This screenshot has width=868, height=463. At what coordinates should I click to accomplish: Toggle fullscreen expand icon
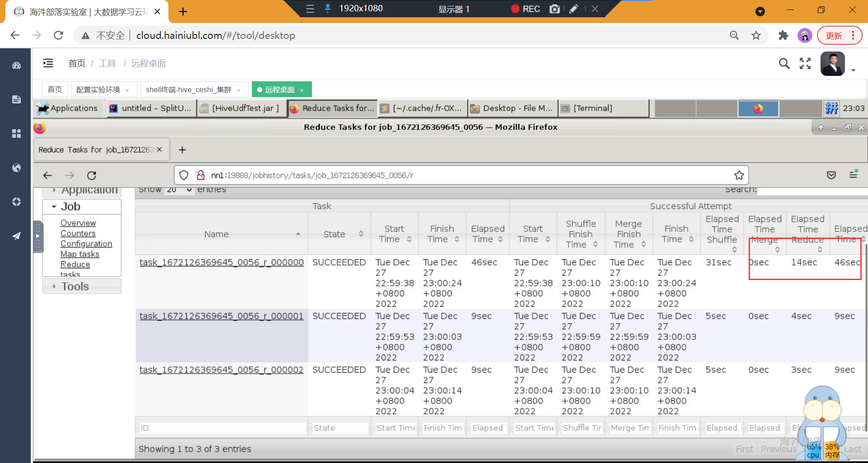coord(805,64)
